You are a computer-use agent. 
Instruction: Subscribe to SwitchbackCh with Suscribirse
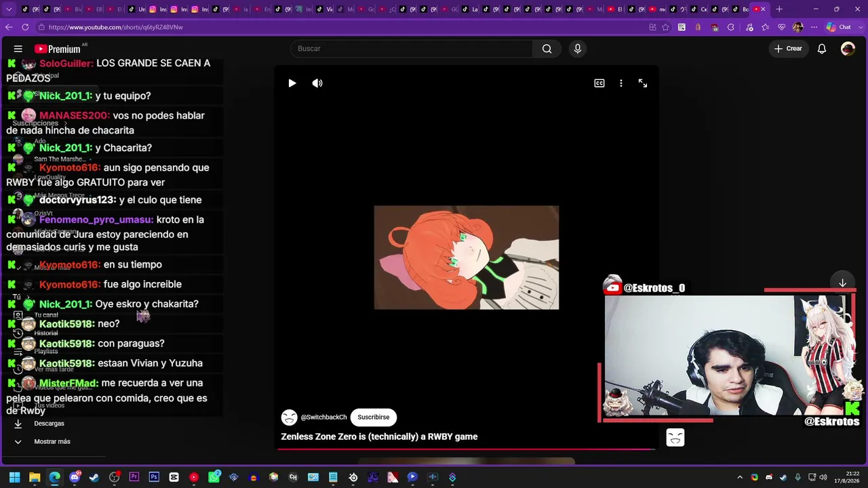click(x=374, y=418)
